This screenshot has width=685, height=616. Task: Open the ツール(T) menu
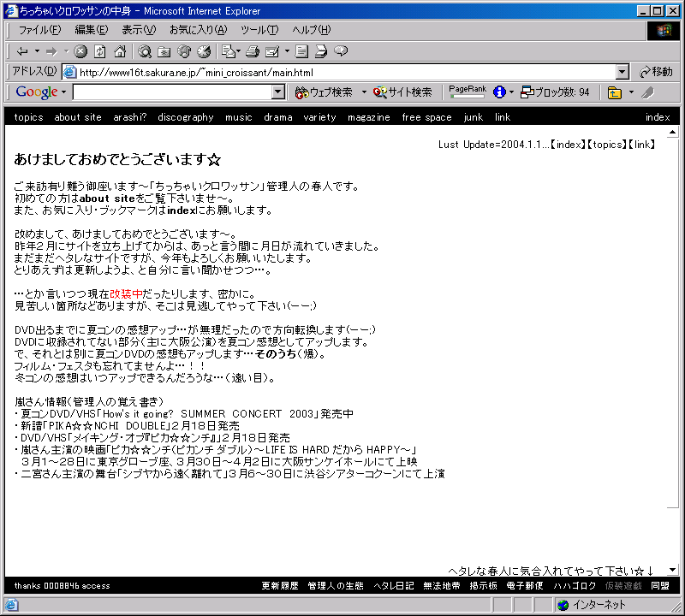tap(259, 30)
